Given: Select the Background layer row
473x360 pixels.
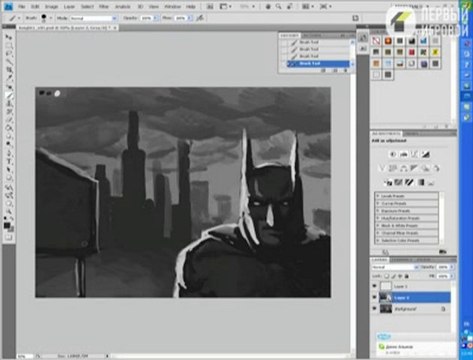Looking at the screenshot, I should click(411, 309).
